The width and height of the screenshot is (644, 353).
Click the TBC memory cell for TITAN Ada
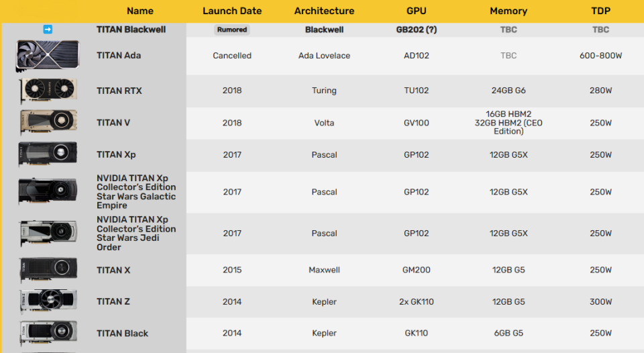coord(508,56)
